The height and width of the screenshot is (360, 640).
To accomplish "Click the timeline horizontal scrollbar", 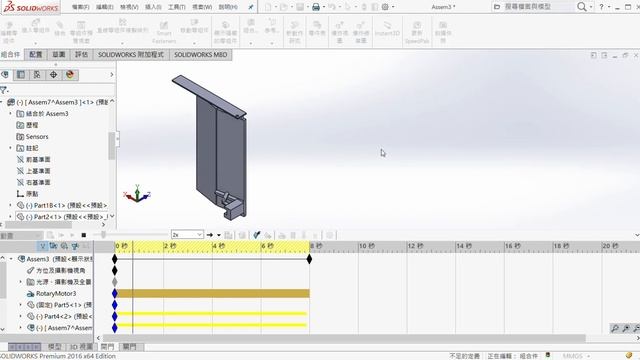I will (x=344, y=338).
